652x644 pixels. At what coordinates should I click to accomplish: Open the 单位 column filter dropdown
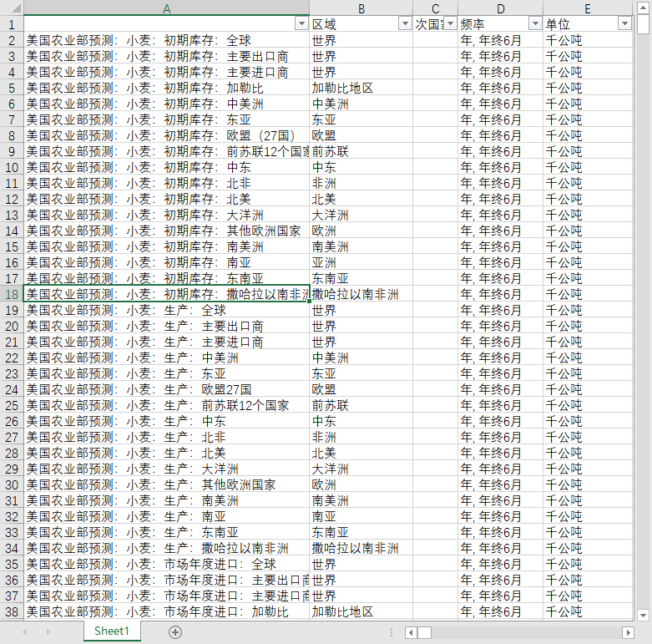624,23
